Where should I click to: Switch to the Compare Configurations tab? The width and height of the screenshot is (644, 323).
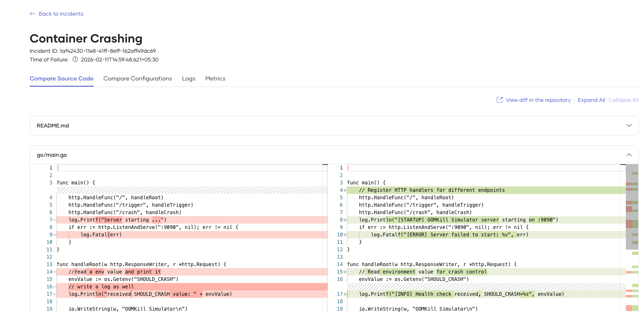[137, 78]
